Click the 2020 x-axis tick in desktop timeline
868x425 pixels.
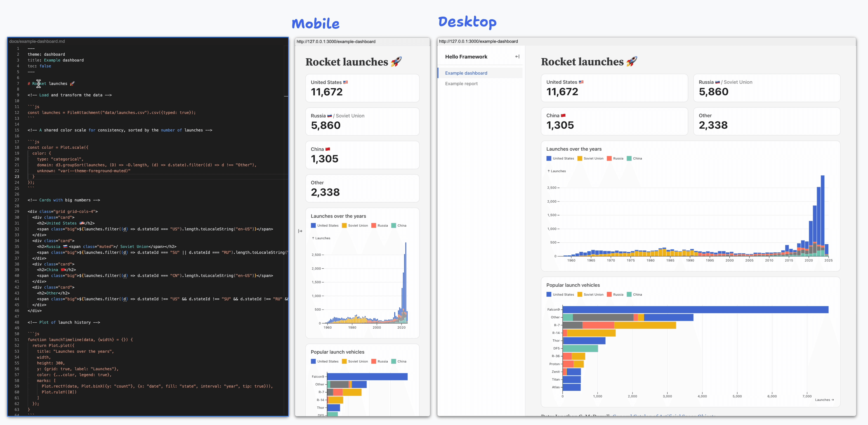click(809, 260)
